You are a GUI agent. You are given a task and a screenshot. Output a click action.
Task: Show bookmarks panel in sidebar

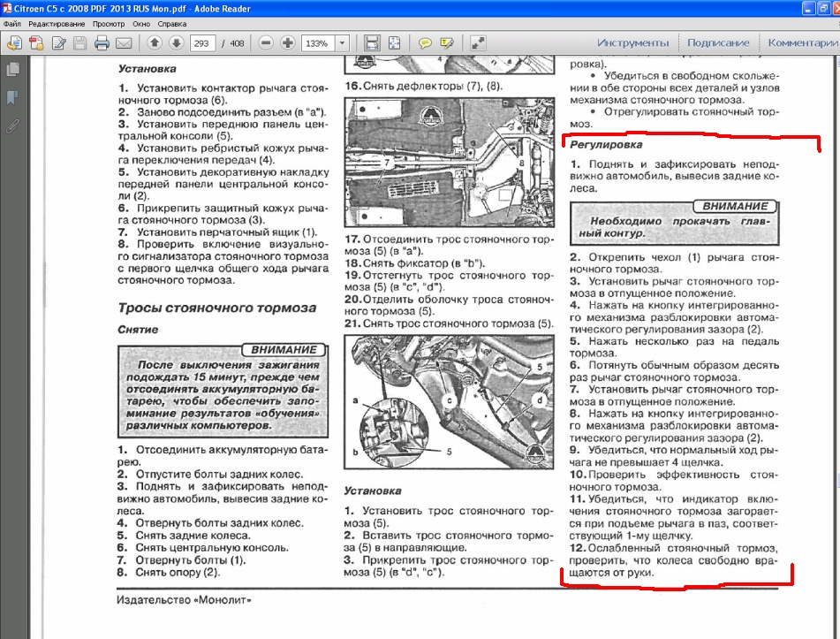tap(13, 97)
